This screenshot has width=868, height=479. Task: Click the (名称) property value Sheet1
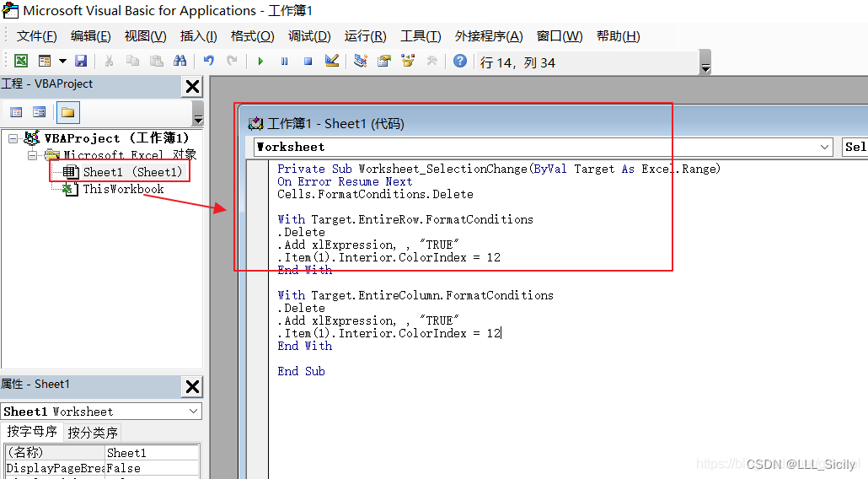coord(153,453)
